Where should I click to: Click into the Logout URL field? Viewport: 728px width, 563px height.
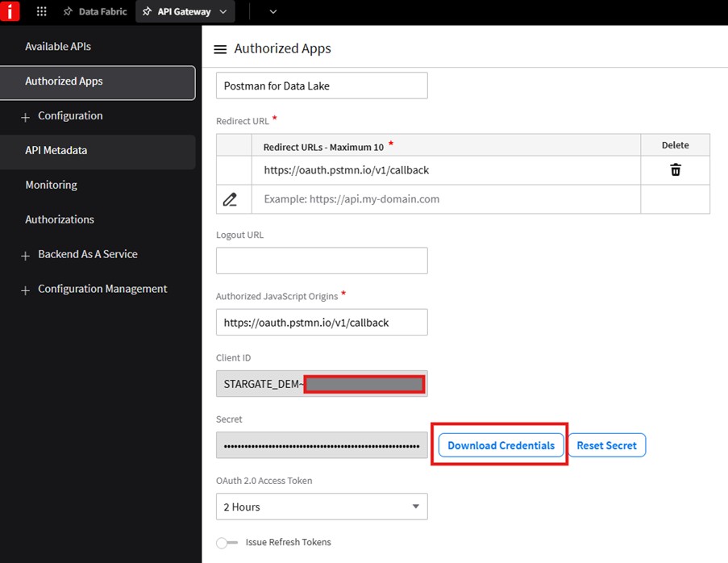[322, 261]
